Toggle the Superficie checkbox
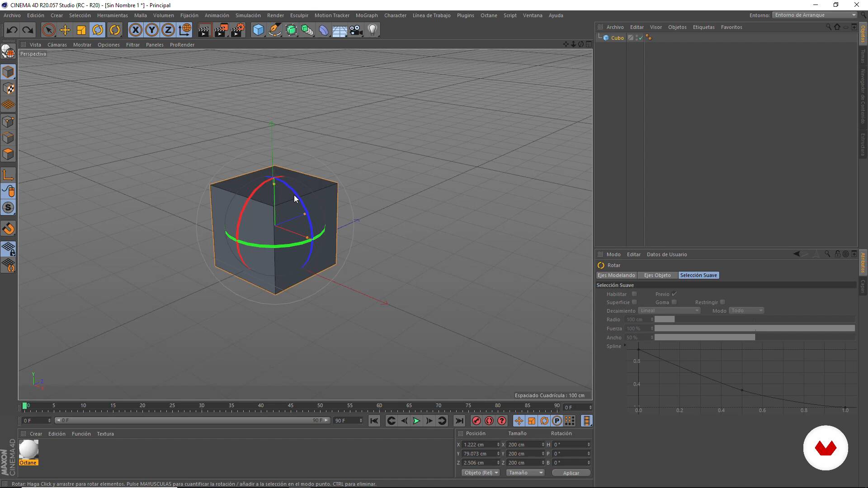The height and width of the screenshot is (488, 868). (634, 302)
